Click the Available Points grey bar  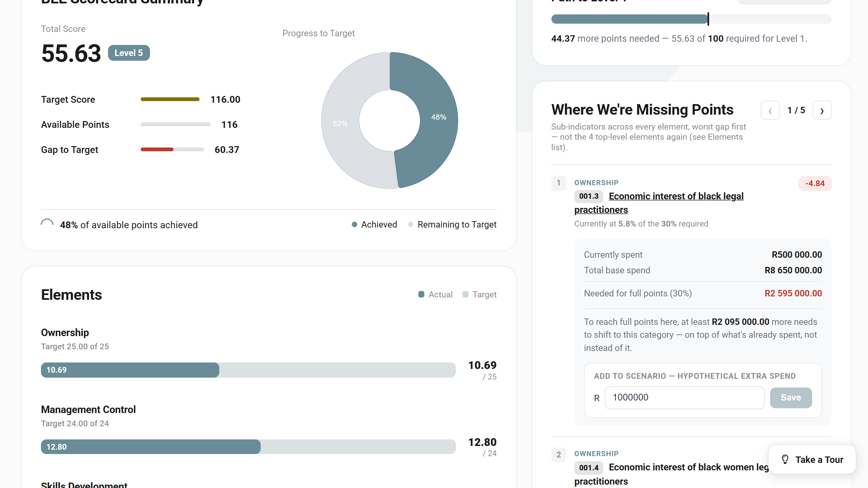(x=175, y=124)
